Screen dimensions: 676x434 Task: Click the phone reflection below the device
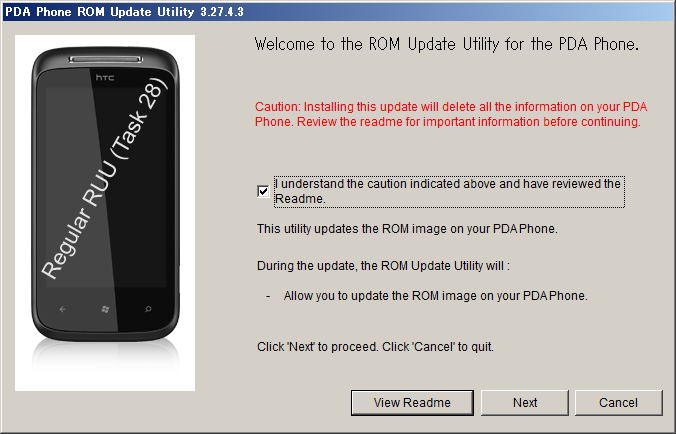pyautogui.click(x=105, y=360)
